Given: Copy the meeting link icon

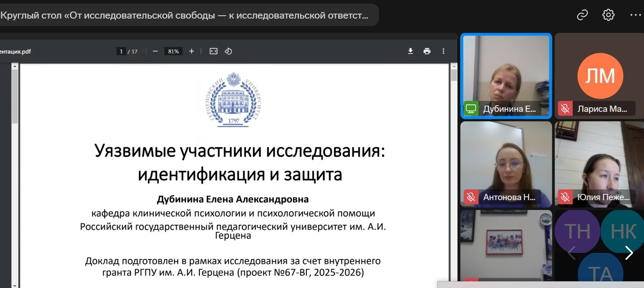Looking at the screenshot, I should click(x=582, y=15).
